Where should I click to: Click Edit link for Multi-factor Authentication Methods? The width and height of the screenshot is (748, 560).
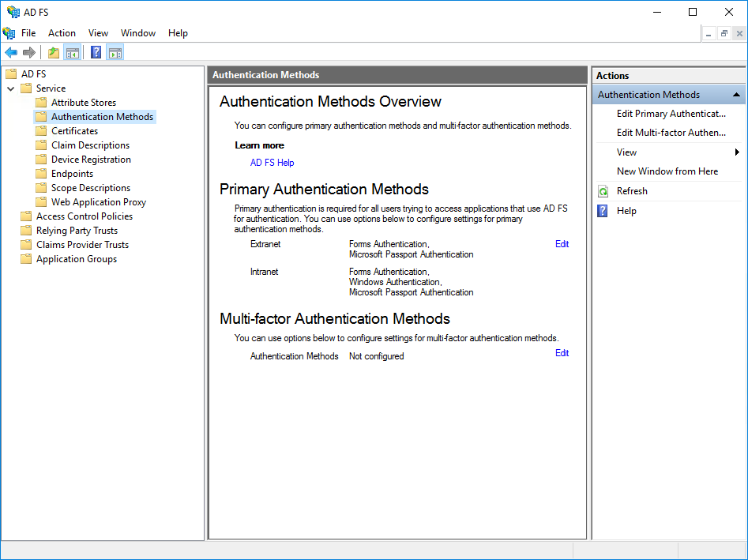562,353
